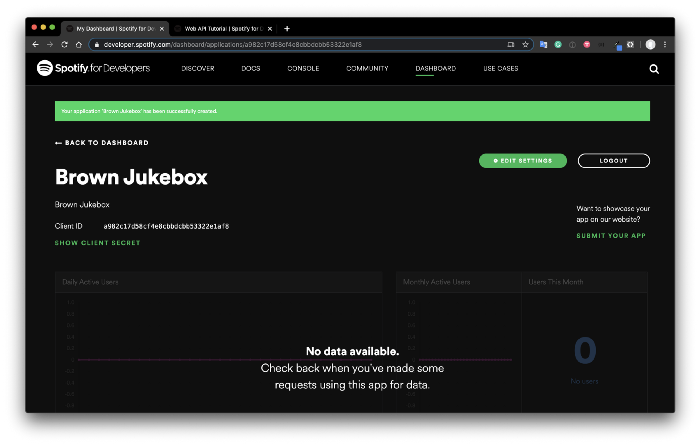
Task: Open the Google Translate extension icon
Action: 543,44
